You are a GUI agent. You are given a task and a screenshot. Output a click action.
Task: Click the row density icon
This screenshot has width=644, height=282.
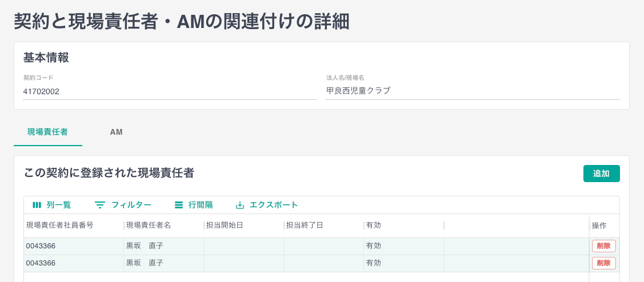tap(179, 205)
